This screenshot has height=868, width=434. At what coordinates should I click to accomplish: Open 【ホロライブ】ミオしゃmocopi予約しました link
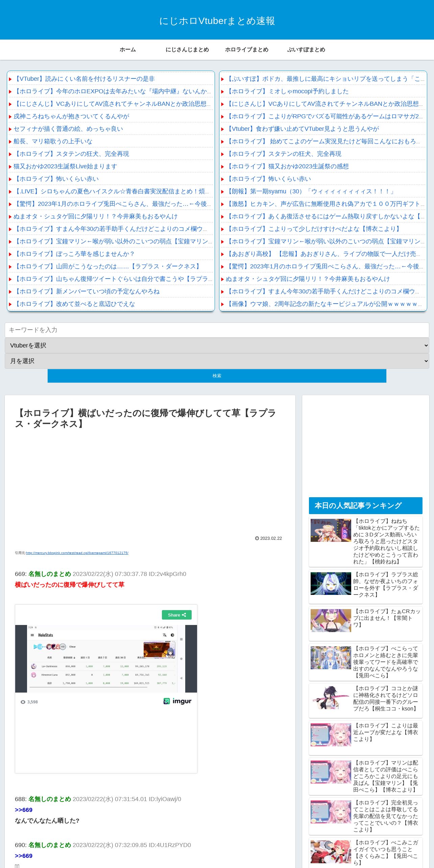pyautogui.click(x=287, y=91)
